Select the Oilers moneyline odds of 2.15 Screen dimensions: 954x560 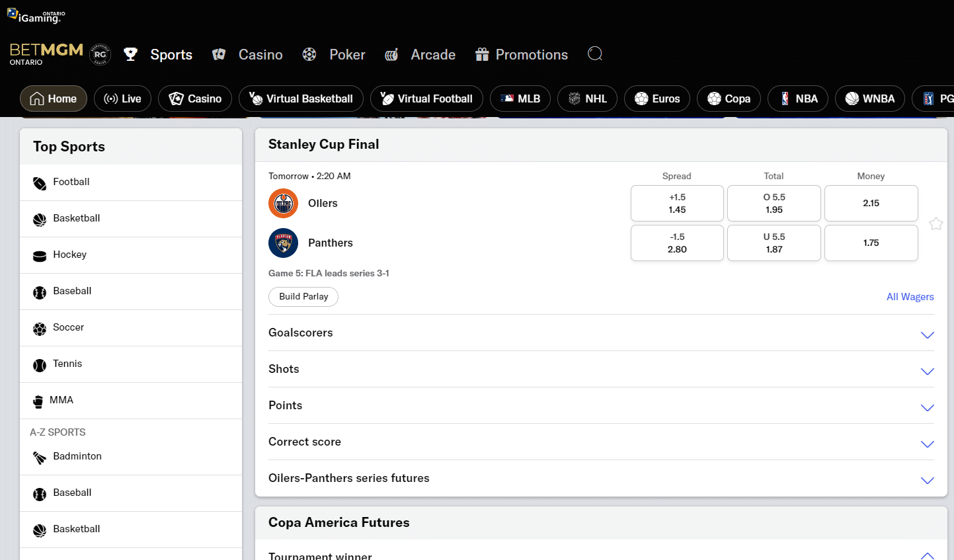click(871, 203)
